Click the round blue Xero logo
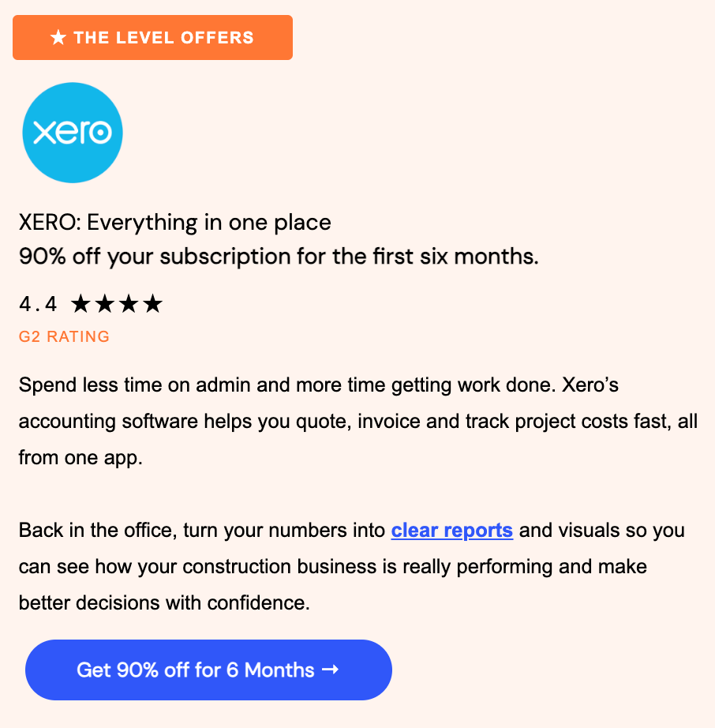 click(73, 133)
